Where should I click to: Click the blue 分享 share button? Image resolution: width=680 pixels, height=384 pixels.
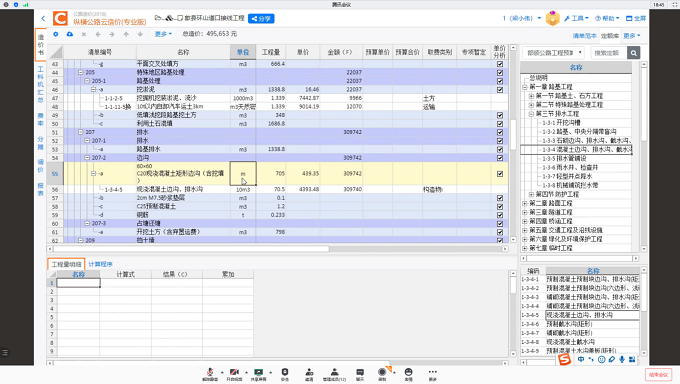(261, 19)
